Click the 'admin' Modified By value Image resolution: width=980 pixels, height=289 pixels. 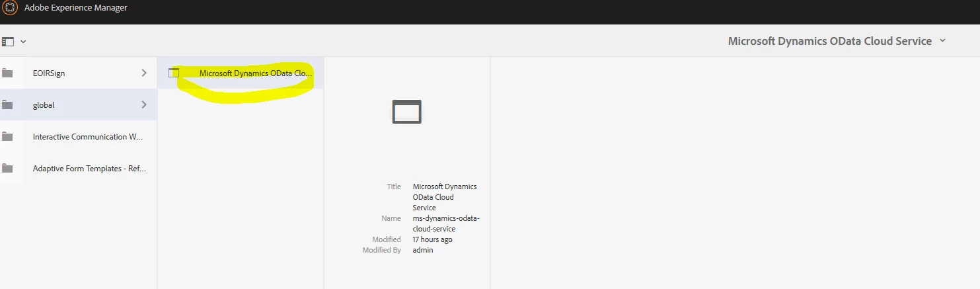423,250
